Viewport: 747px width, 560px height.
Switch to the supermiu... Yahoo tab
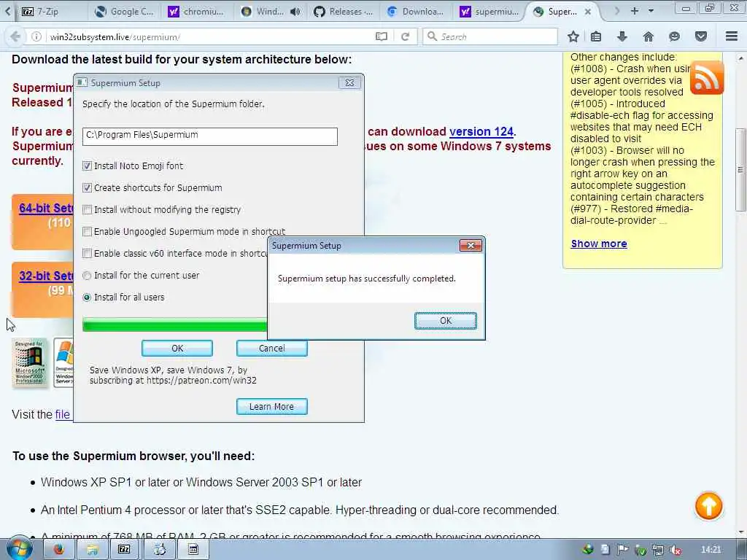tap(489, 12)
